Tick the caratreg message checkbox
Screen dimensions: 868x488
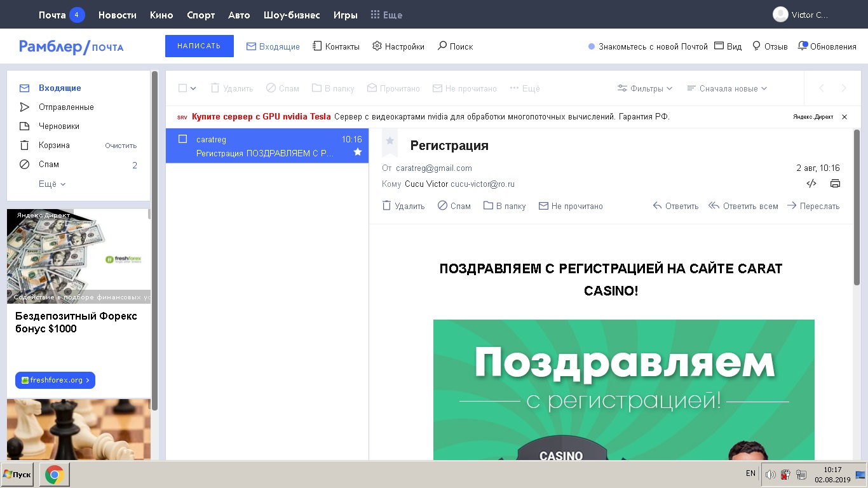[182, 139]
